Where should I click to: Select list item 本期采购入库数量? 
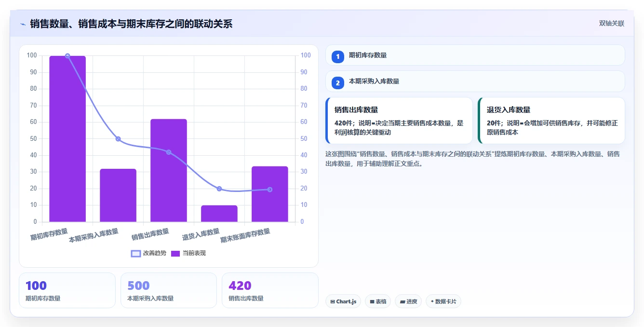475,81
